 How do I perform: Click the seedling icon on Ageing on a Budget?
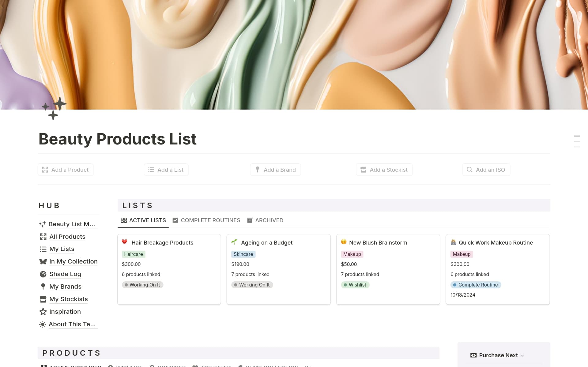234,242
